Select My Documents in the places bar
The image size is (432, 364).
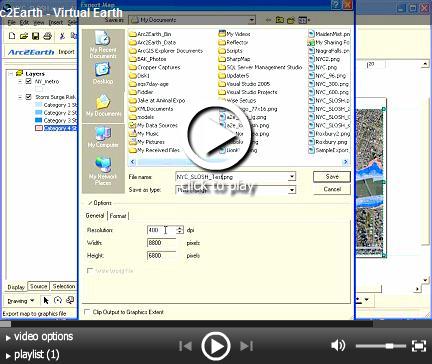point(103,105)
